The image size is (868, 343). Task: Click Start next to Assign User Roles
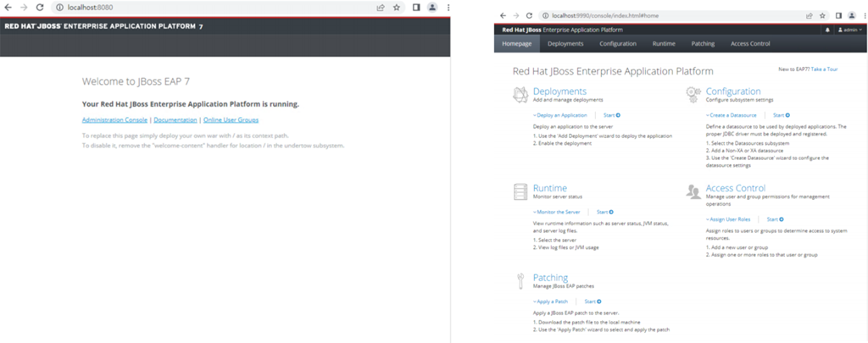775,219
